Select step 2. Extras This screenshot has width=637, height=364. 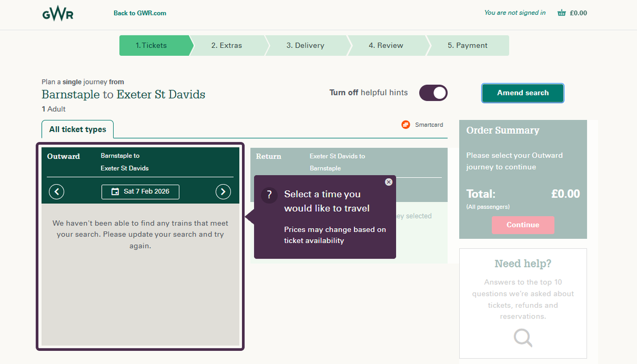tap(227, 46)
